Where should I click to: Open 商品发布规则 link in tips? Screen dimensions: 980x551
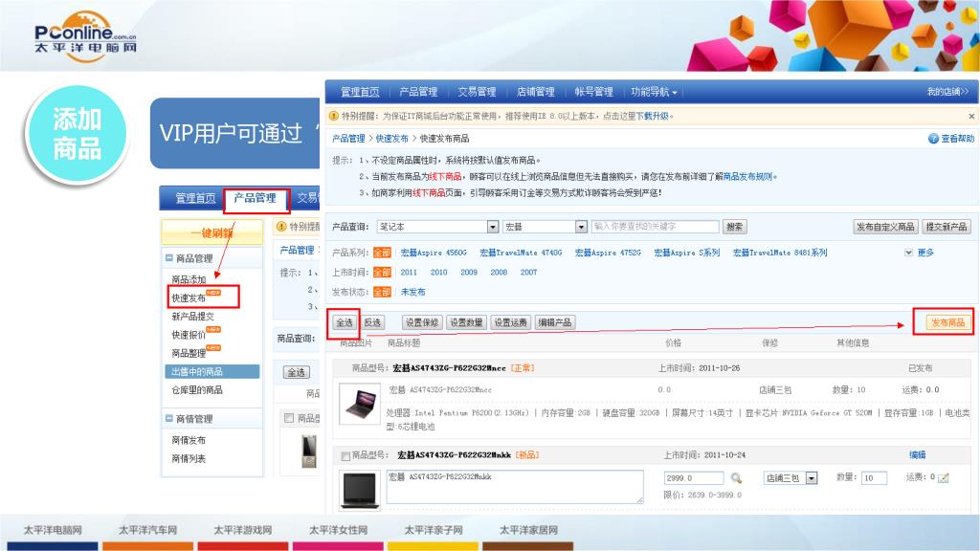point(747,177)
